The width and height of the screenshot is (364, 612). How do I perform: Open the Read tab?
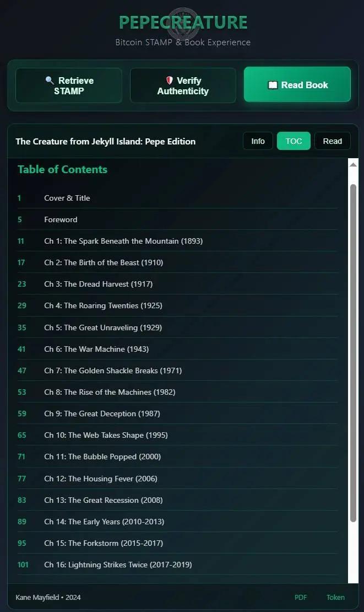click(x=333, y=141)
